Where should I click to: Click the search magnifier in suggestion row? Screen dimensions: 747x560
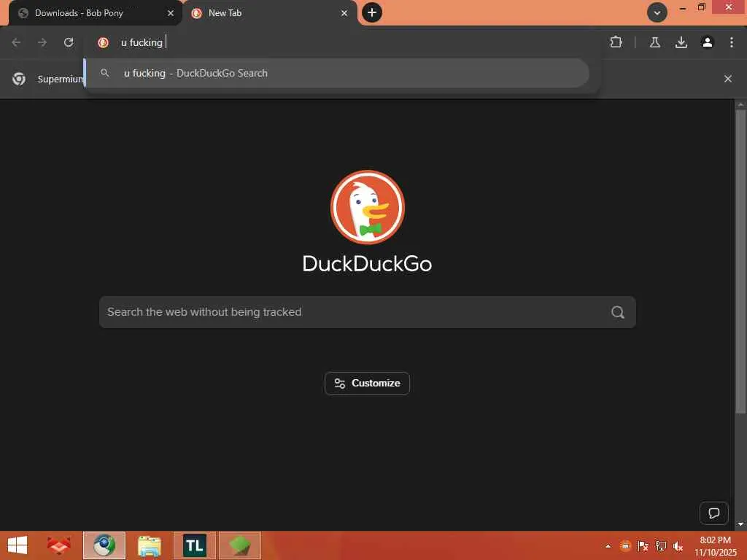coord(105,73)
